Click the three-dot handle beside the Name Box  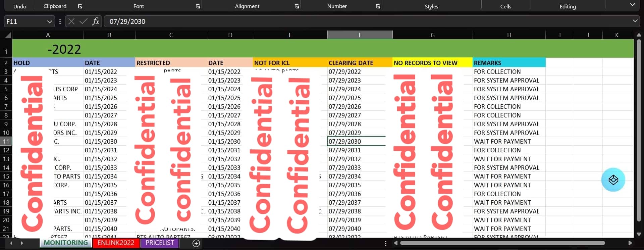click(60, 21)
